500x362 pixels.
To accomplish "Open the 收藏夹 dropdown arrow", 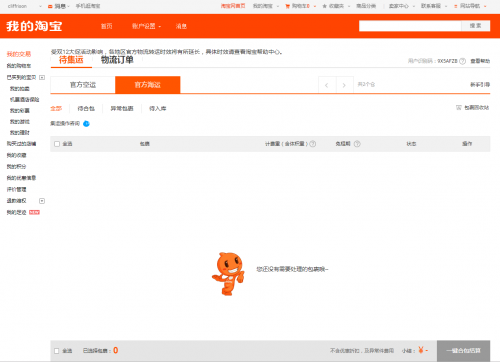I will pos(349,6).
